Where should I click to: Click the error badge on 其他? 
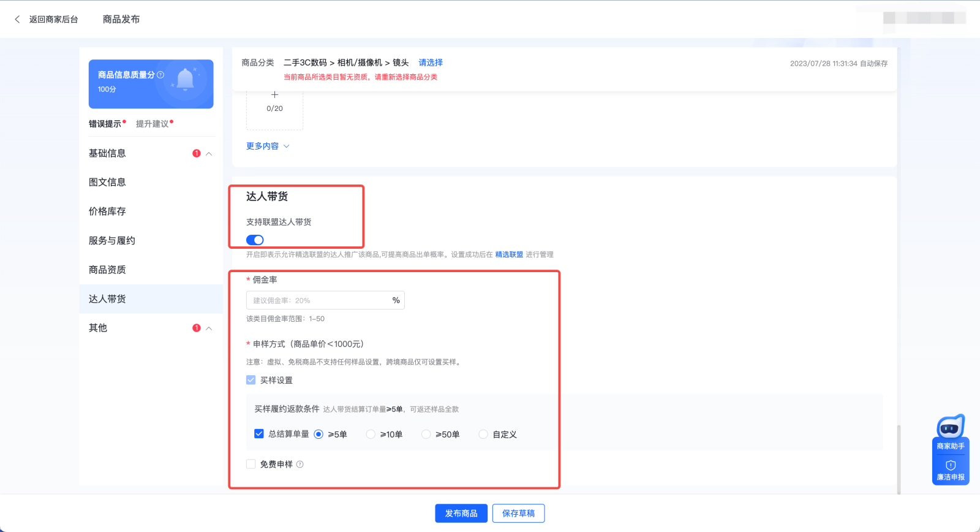197,328
